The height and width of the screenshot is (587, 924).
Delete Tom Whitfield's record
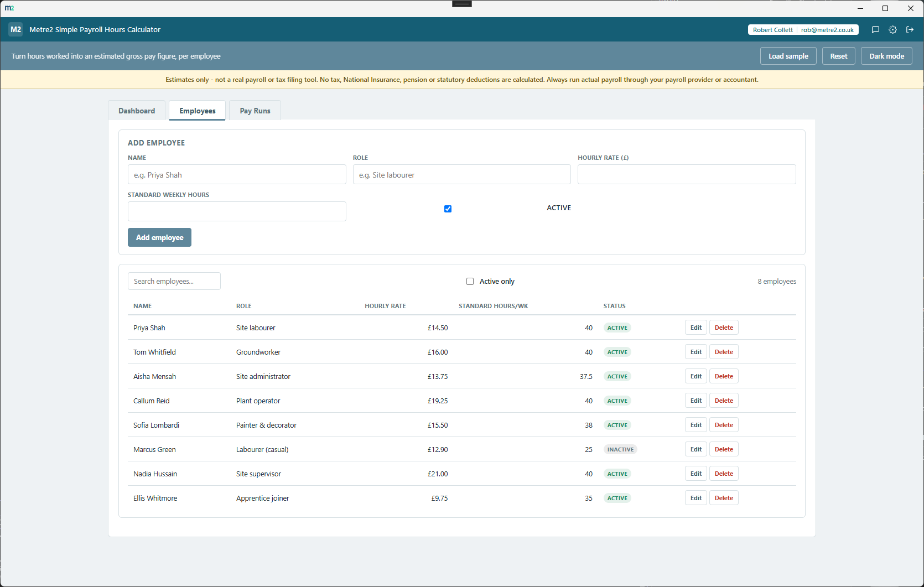click(x=724, y=352)
